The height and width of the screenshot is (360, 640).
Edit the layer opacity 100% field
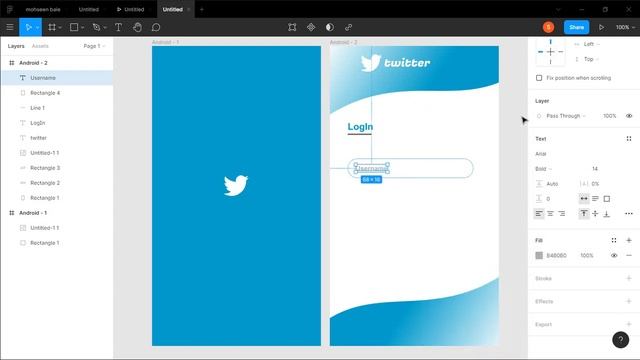[609, 116]
